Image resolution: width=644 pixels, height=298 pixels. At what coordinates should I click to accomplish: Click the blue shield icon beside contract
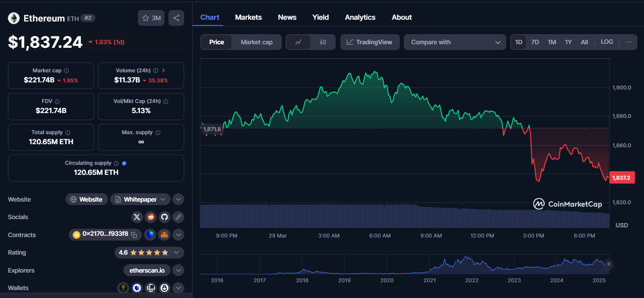point(150,235)
